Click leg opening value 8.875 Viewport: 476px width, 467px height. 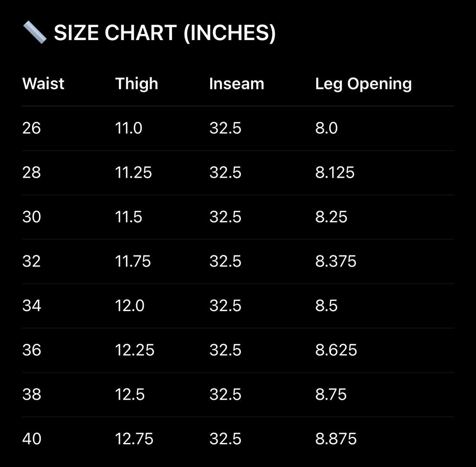(336, 439)
